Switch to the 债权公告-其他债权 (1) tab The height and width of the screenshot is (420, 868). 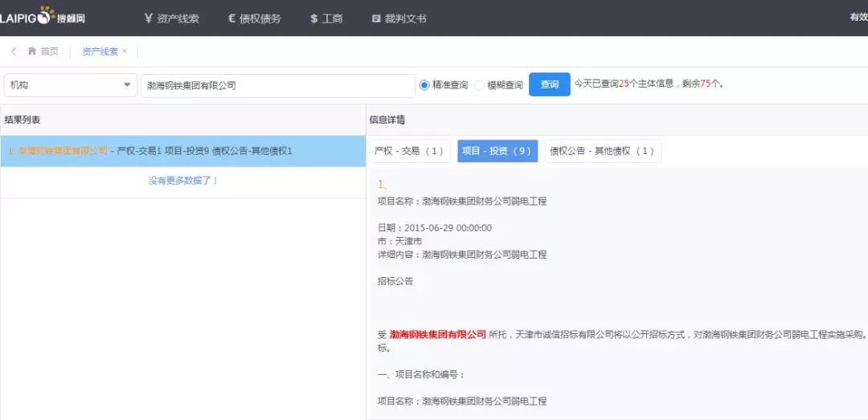tap(602, 151)
